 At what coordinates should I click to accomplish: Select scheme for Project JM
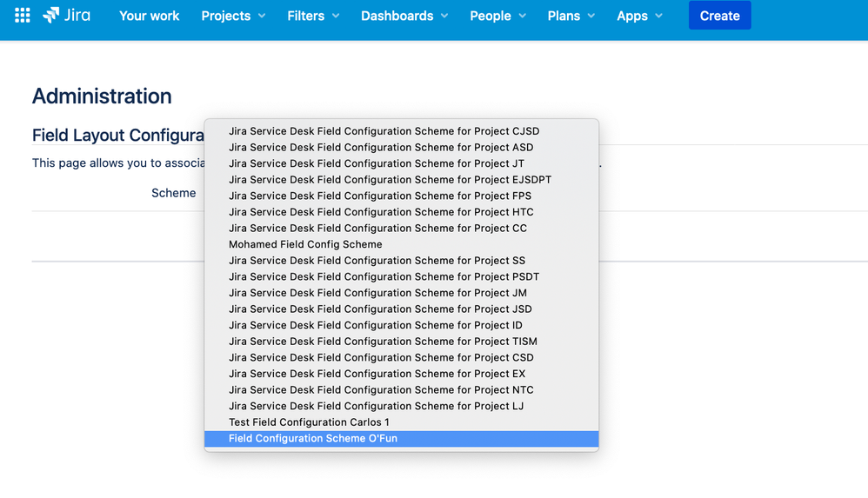click(401, 293)
